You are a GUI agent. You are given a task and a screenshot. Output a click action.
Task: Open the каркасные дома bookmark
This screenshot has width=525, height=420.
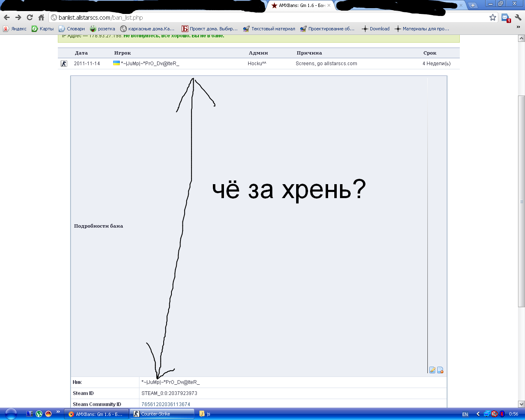pos(147,29)
